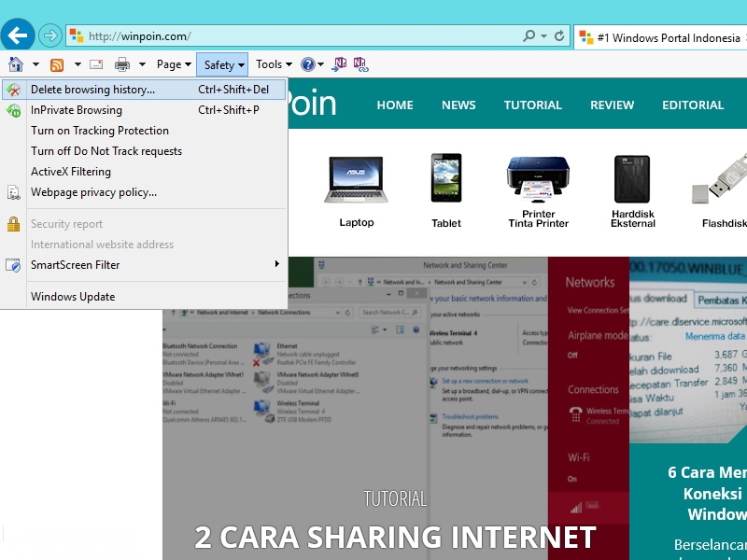Click the Home icon in command bar
This screenshot has width=747, height=560.
point(16,64)
